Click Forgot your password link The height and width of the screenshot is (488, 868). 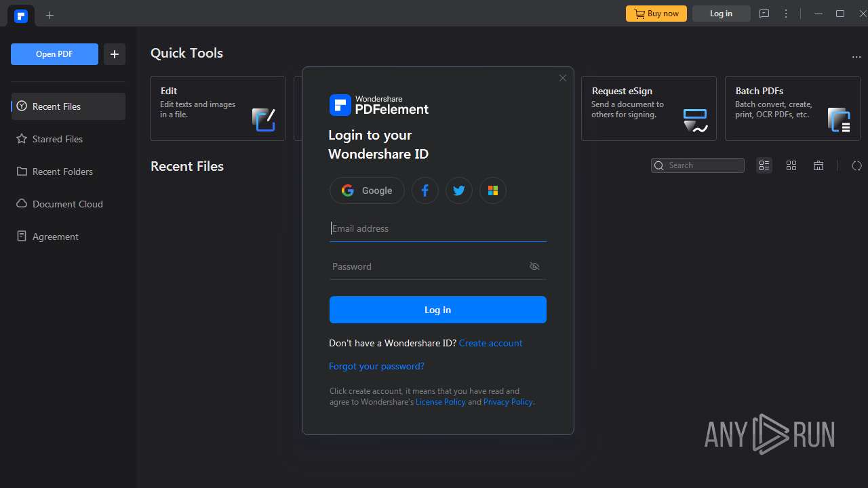click(x=376, y=366)
